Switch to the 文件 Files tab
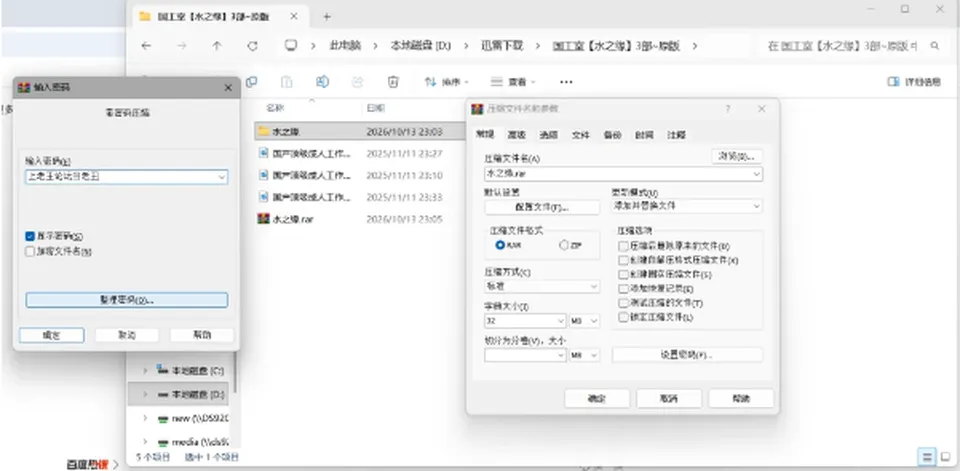This screenshot has height=471, width=960. pyautogui.click(x=580, y=135)
